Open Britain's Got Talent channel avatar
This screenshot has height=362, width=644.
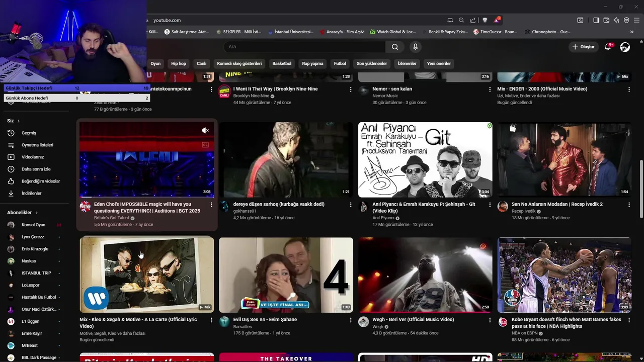point(85,207)
